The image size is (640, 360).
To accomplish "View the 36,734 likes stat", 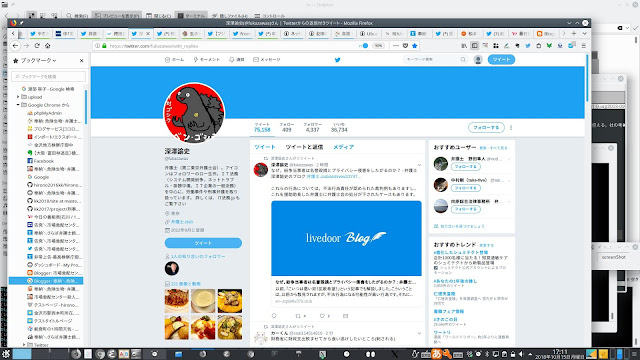I will pos(339,127).
